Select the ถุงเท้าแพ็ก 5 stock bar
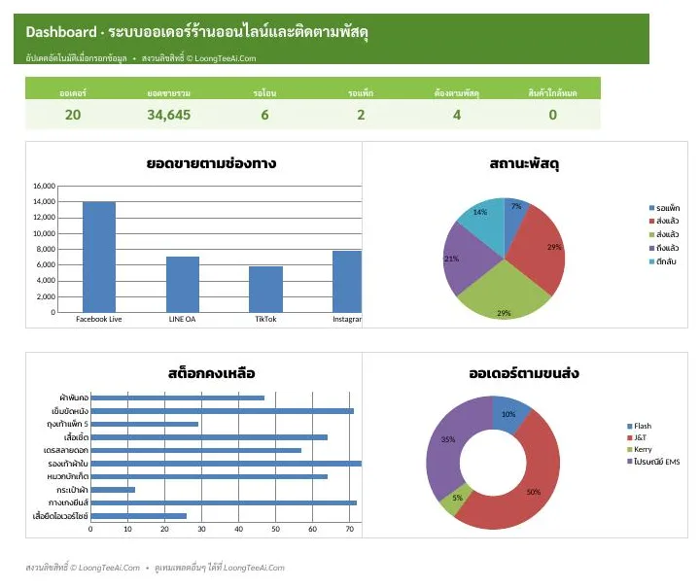Image resolution: width=700 pixels, height=588 pixels. [x=145, y=425]
